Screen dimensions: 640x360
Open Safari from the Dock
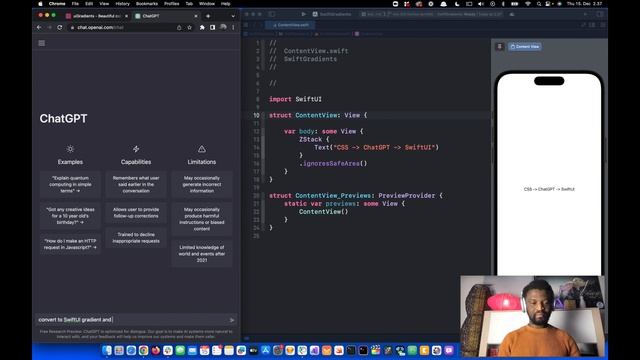131,350
